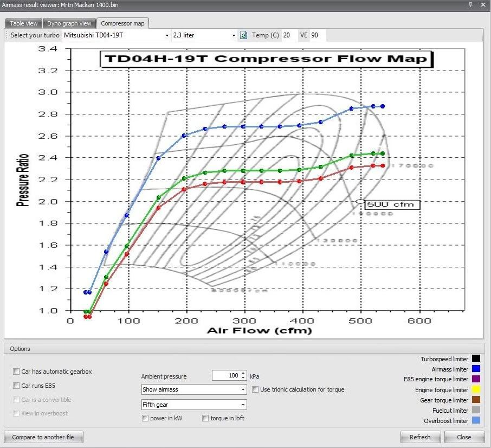Click the blue Airmass limiter swatch
Image resolution: width=491 pixels, height=448 pixels.
click(476, 369)
